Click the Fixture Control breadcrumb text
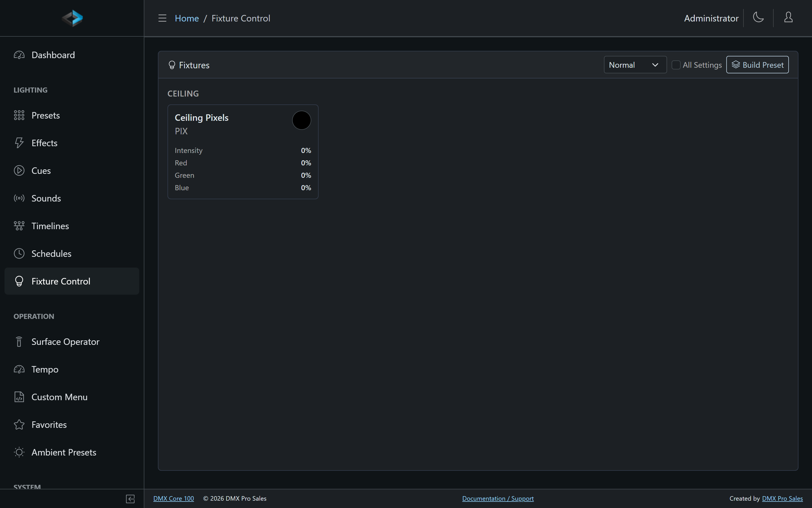The image size is (812, 508). [240, 18]
